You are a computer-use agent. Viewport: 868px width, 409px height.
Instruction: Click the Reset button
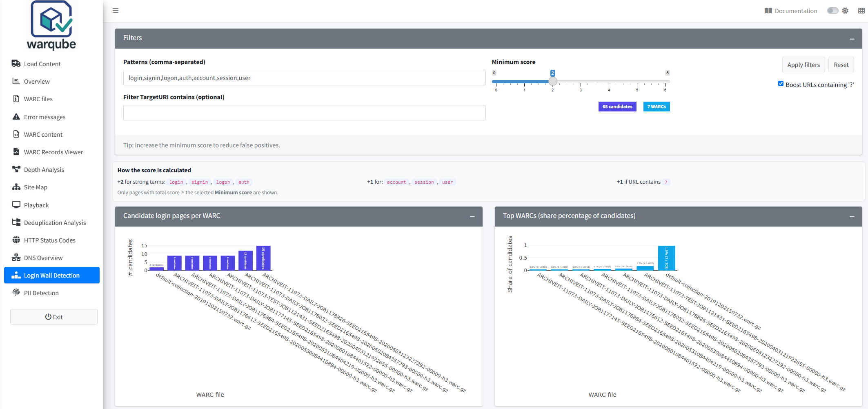coord(841,64)
